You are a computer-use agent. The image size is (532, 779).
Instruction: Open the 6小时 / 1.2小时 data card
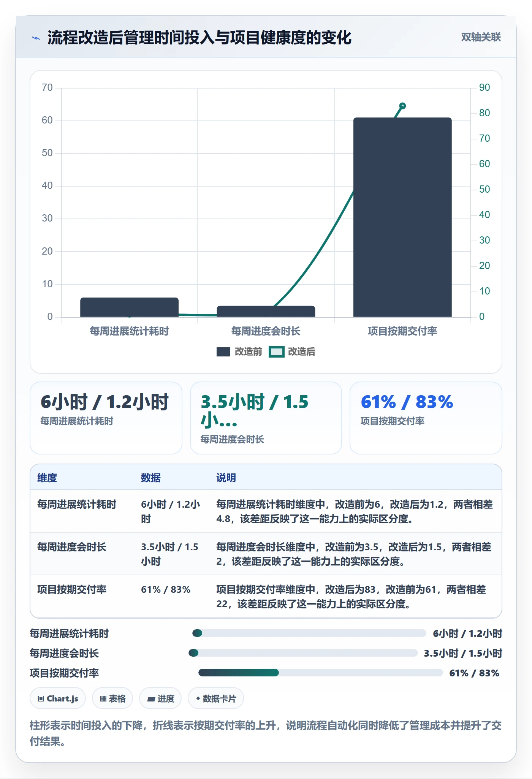106,418
